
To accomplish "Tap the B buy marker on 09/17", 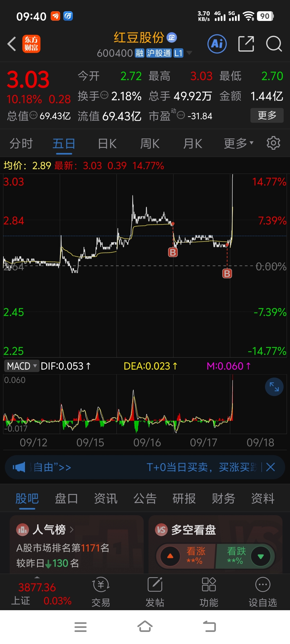I will coord(227,273).
